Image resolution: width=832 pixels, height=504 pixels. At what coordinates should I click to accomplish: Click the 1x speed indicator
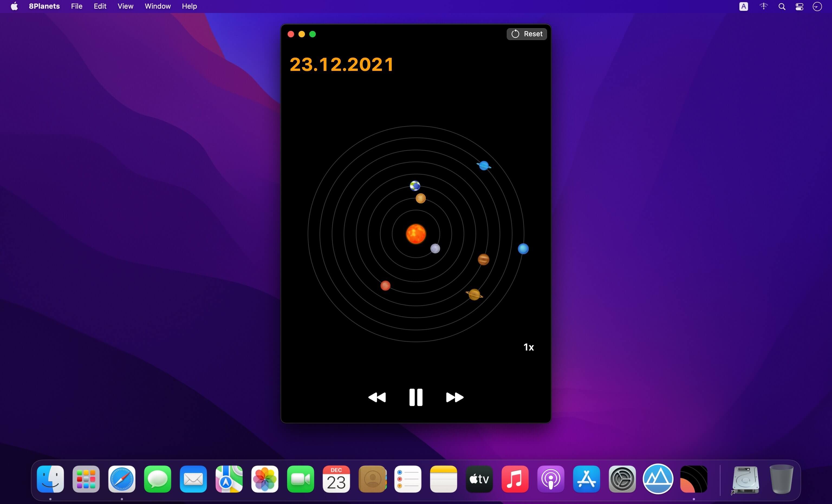(x=528, y=347)
